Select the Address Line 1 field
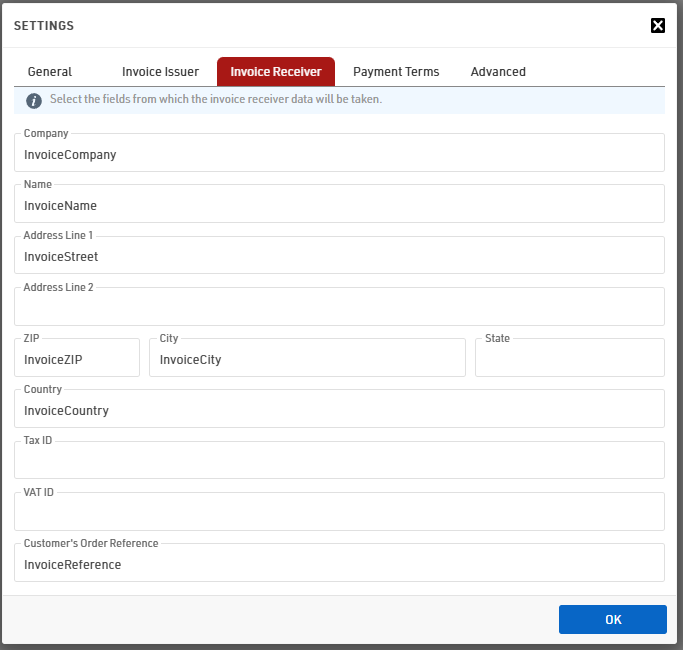The image size is (683, 650). pos(339,257)
